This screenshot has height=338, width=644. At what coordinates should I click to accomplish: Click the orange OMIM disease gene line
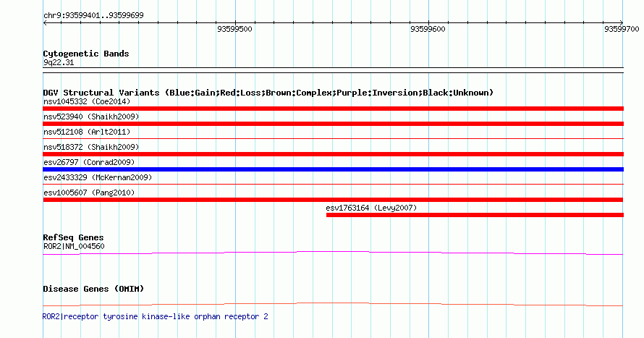pyautogui.click(x=333, y=304)
